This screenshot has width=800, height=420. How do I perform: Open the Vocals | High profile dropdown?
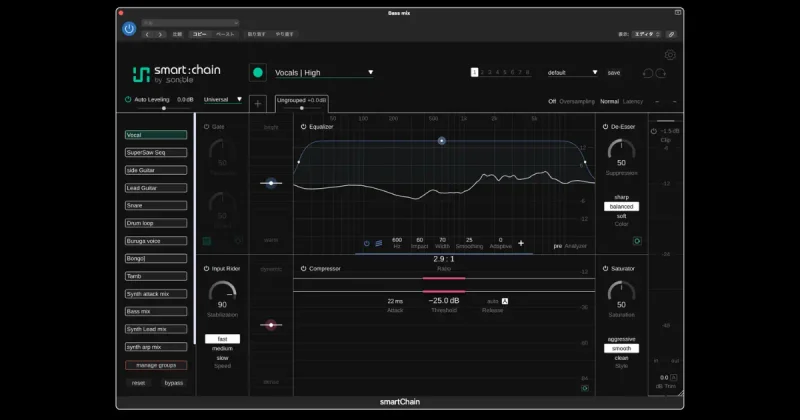point(324,72)
